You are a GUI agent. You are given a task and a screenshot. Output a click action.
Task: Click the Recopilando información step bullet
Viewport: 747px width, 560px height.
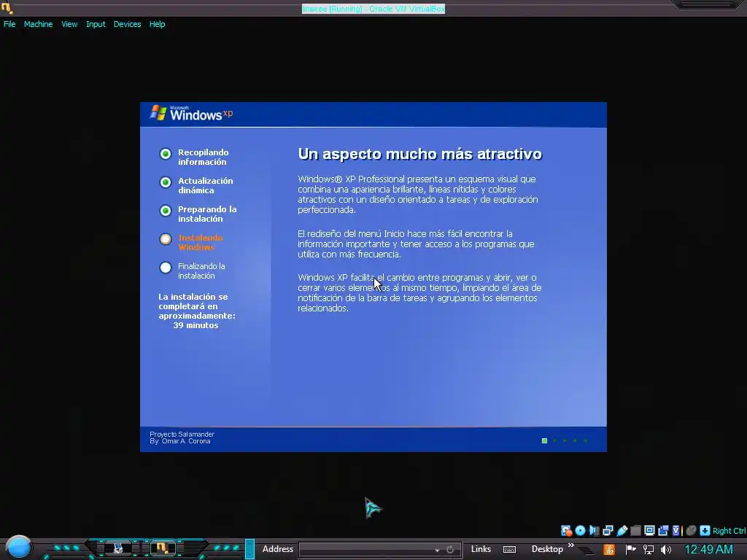coord(166,154)
